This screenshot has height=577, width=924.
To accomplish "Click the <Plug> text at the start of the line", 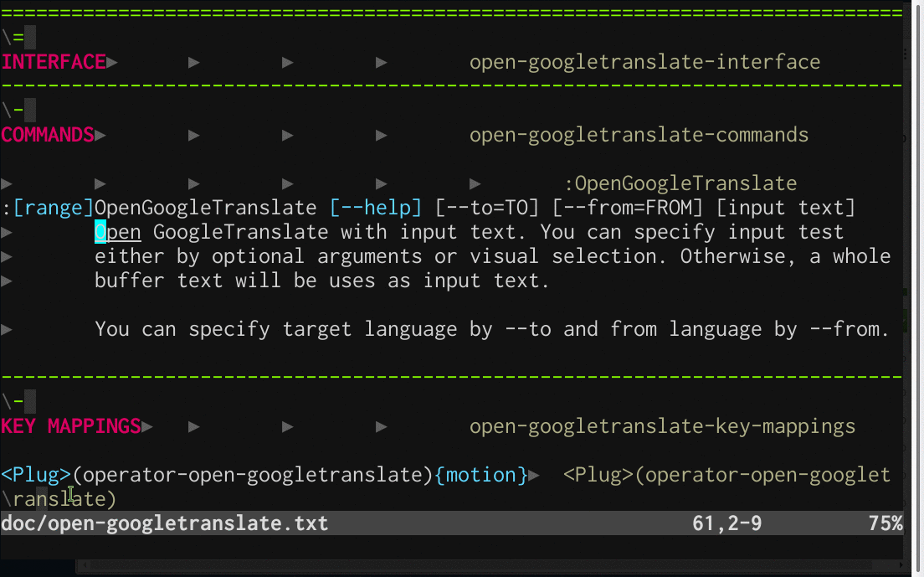I will coord(35,475).
